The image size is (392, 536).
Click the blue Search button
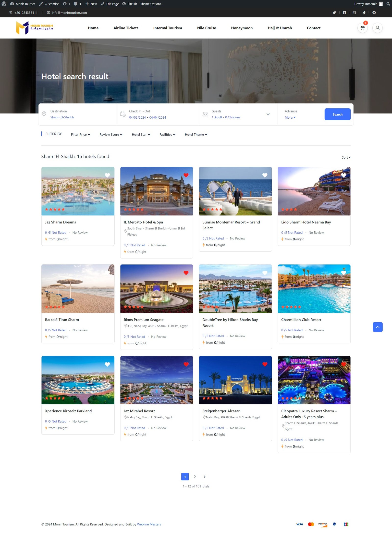pos(337,114)
